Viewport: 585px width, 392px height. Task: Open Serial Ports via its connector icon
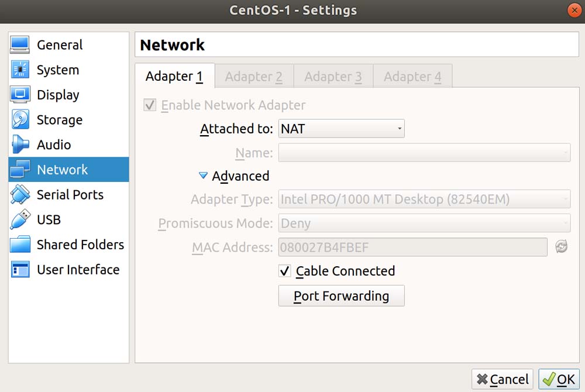coord(20,195)
